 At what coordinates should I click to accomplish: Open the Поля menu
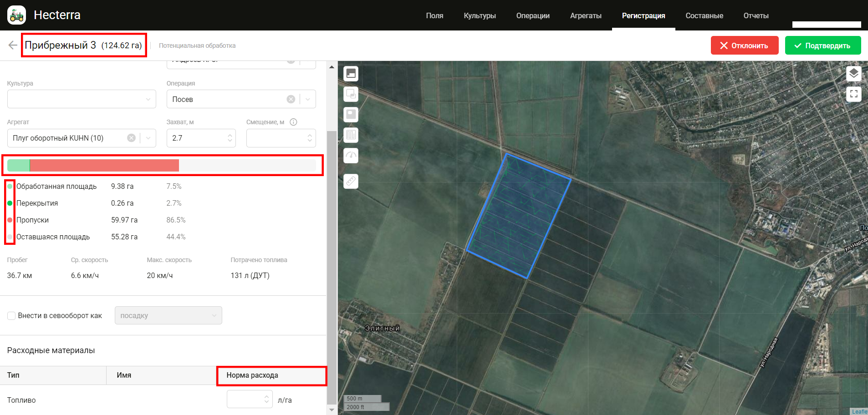[434, 15]
